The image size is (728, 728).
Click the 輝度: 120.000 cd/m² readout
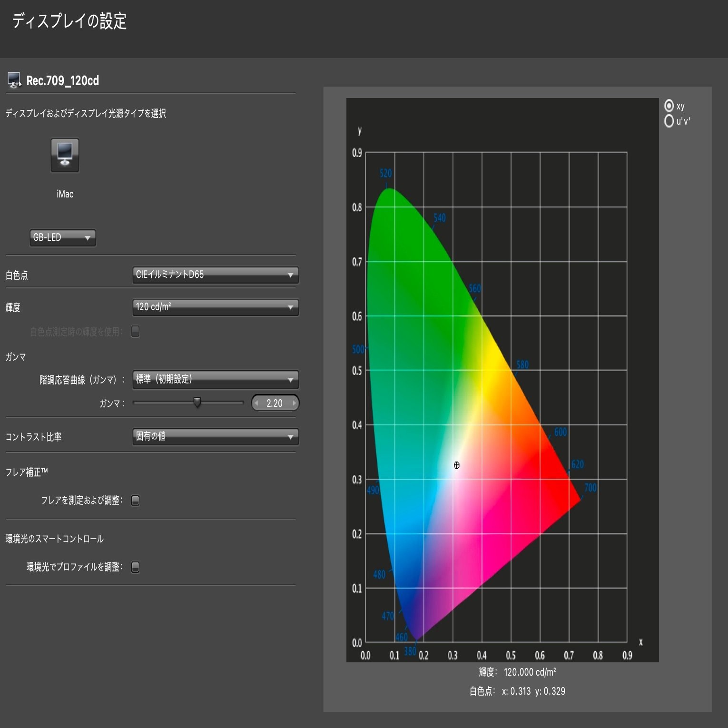[x=517, y=672]
